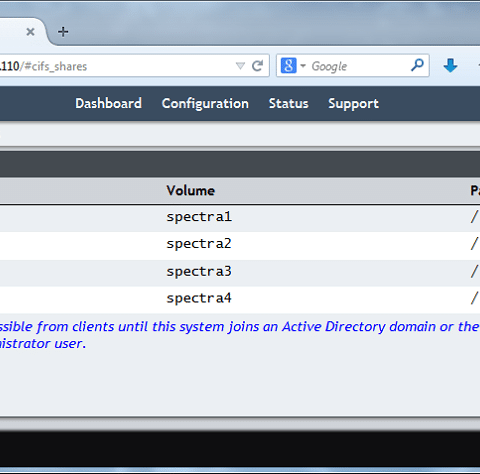Click the Volume column header

click(191, 191)
